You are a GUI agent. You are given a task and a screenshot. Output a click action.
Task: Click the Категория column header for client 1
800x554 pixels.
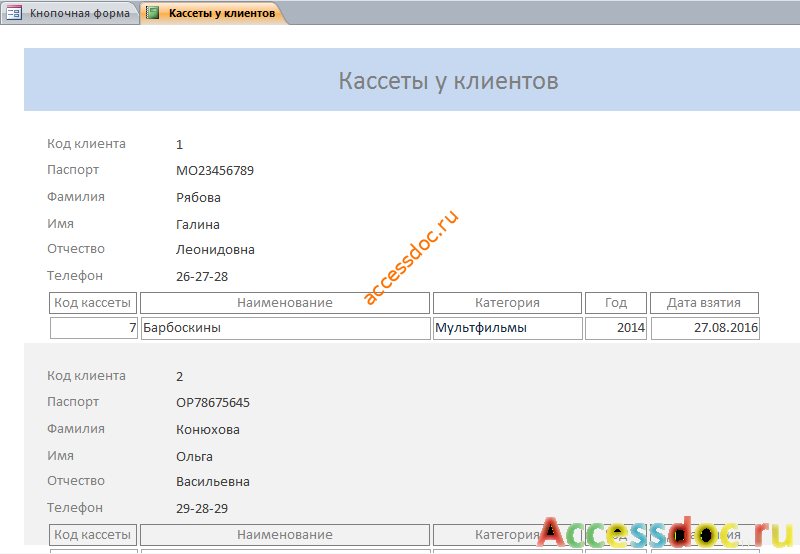(507, 303)
